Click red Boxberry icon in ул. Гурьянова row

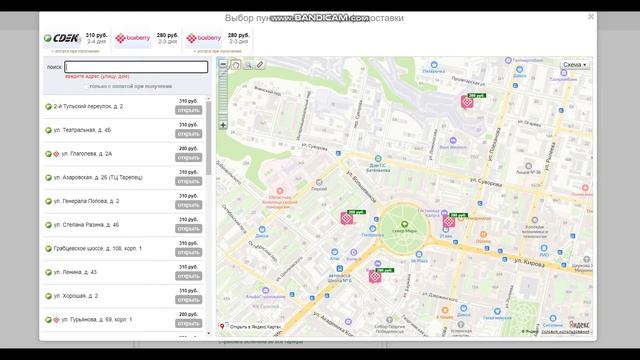56,320
